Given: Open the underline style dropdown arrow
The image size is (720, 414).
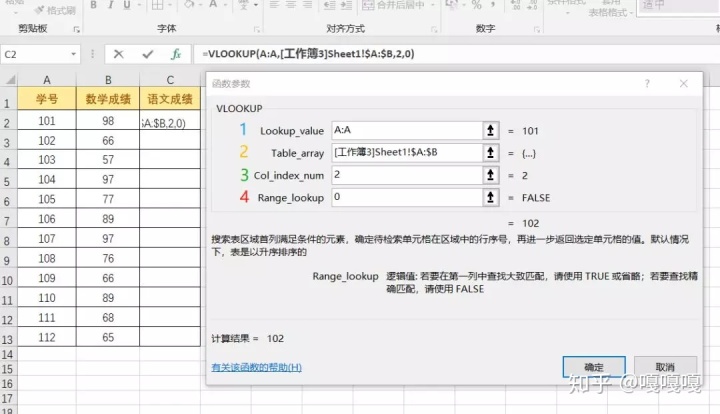Looking at the screenshot, I should (x=139, y=5).
